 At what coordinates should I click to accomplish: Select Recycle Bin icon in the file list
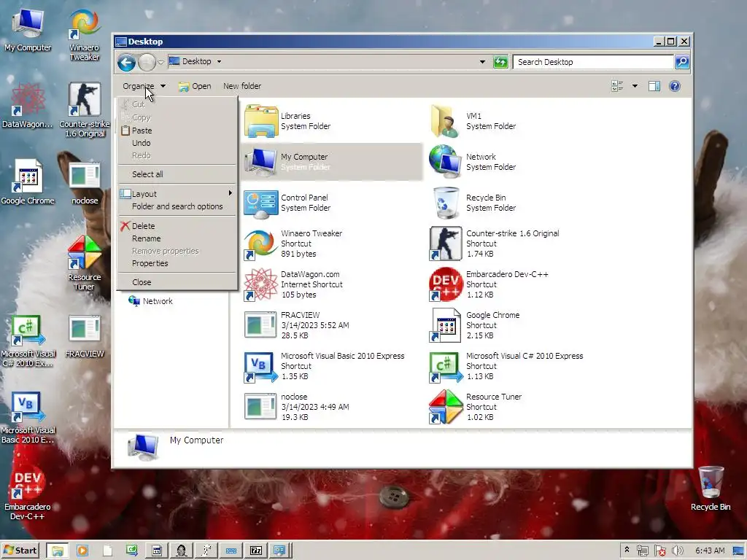[445, 203]
